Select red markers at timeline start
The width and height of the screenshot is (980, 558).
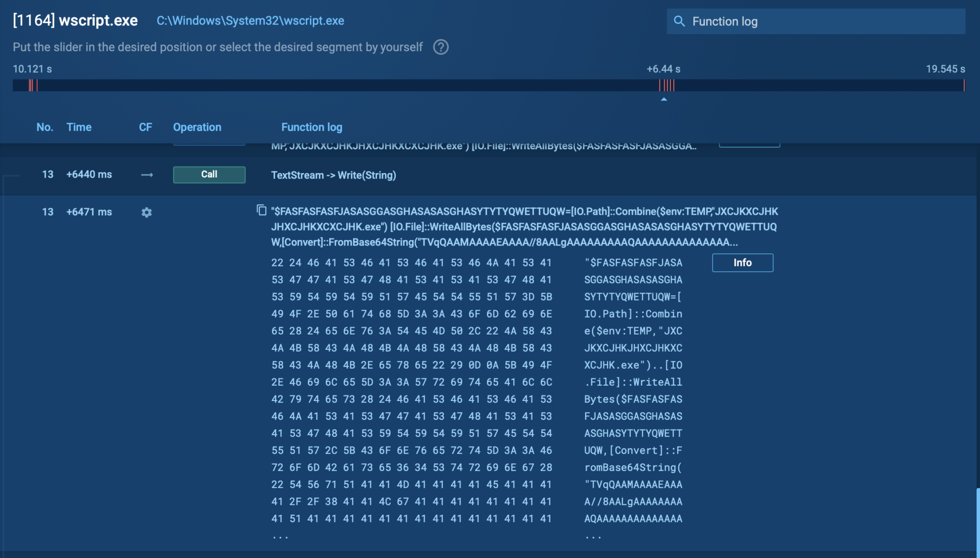33,85
